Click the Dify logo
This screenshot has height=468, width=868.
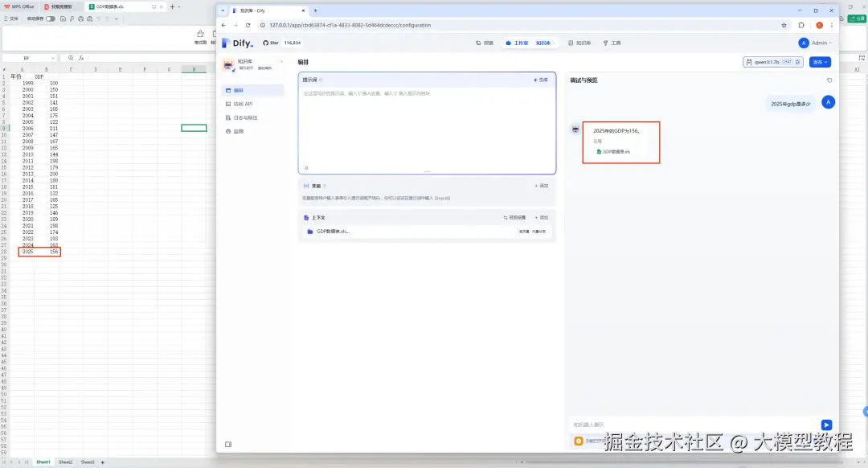pos(237,43)
